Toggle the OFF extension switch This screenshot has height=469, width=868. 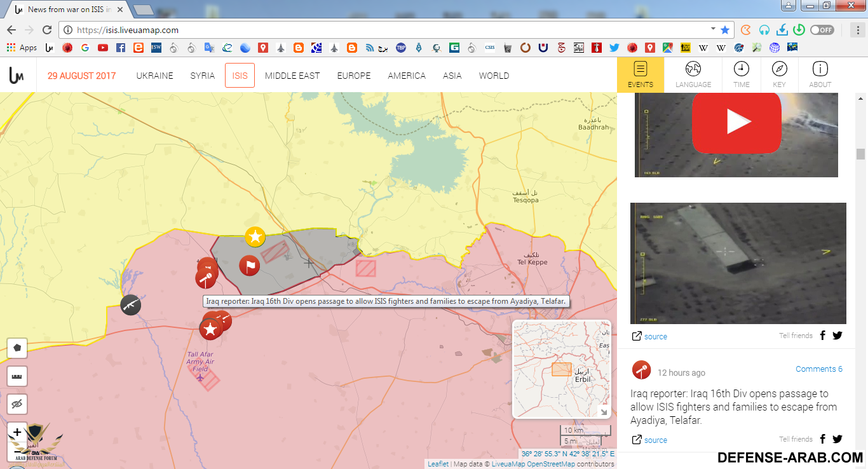point(822,30)
